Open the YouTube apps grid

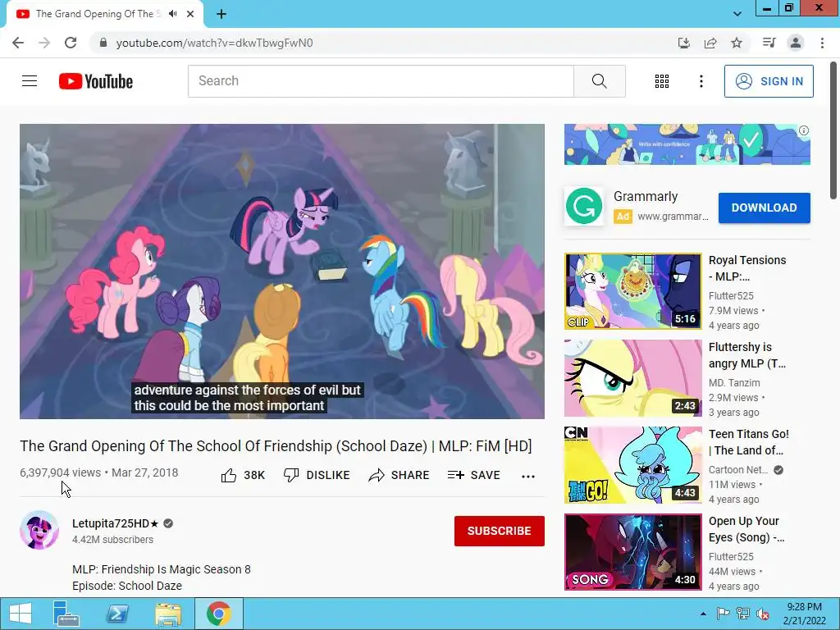click(x=662, y=81)
